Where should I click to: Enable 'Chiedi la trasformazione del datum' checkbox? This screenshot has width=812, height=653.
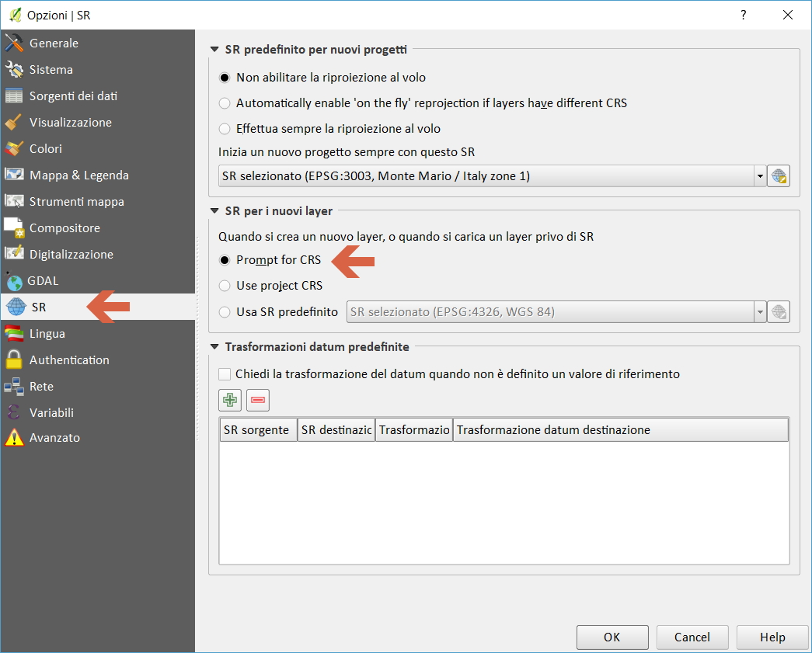[x=225, y=374]
